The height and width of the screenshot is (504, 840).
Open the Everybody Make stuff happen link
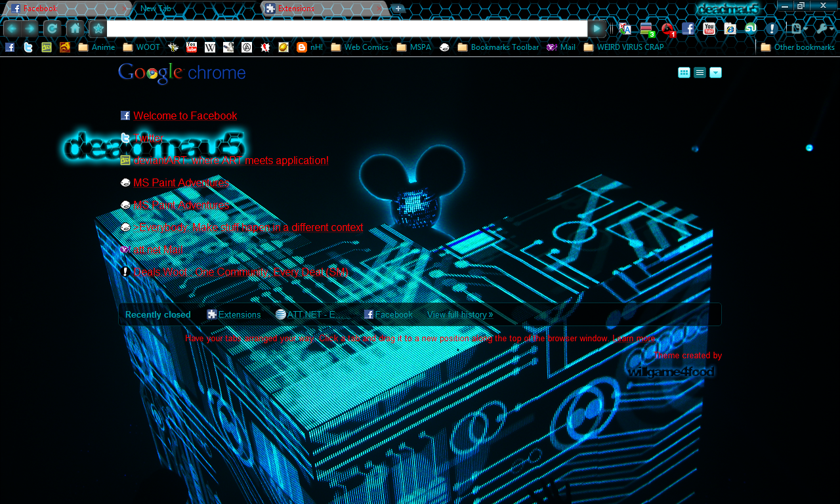tap(248, 227)
